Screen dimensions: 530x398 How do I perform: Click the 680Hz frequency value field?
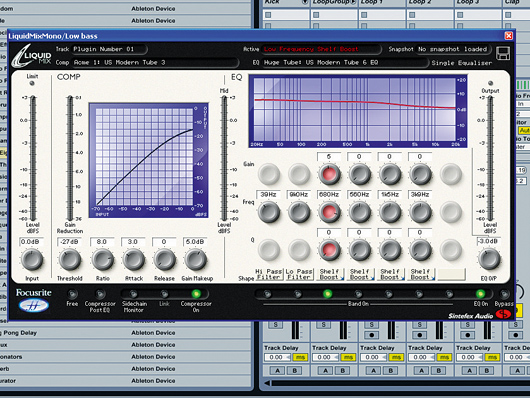[x=329, y=195]
